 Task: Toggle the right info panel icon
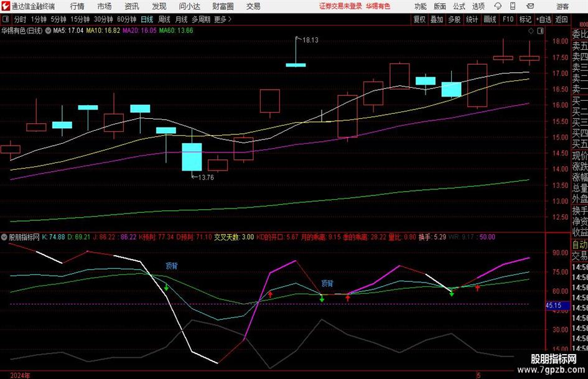pos(540,31)
